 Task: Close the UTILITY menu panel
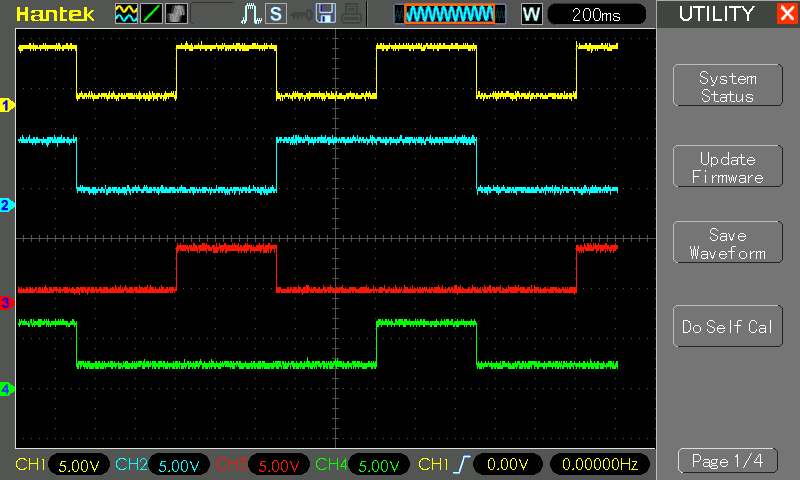tap(785, 14)
